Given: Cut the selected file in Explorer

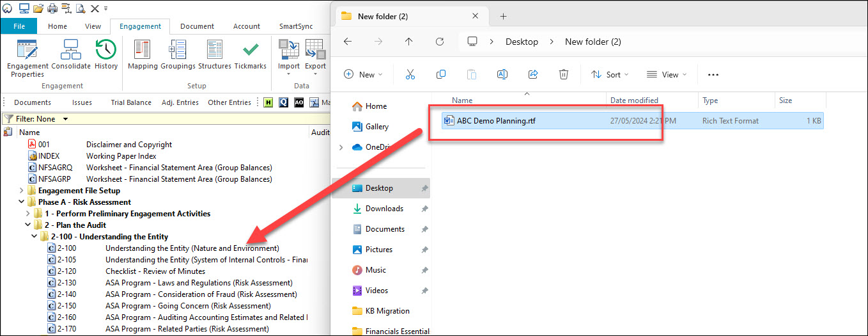Looking at the screenshot, I should tap(410, 74).
